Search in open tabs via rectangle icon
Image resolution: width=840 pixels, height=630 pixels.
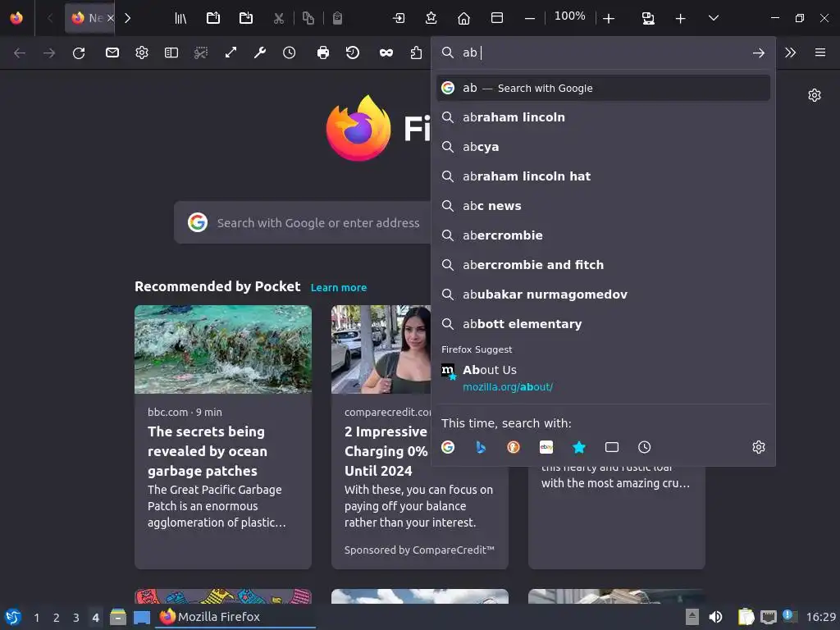click(612, 447)
